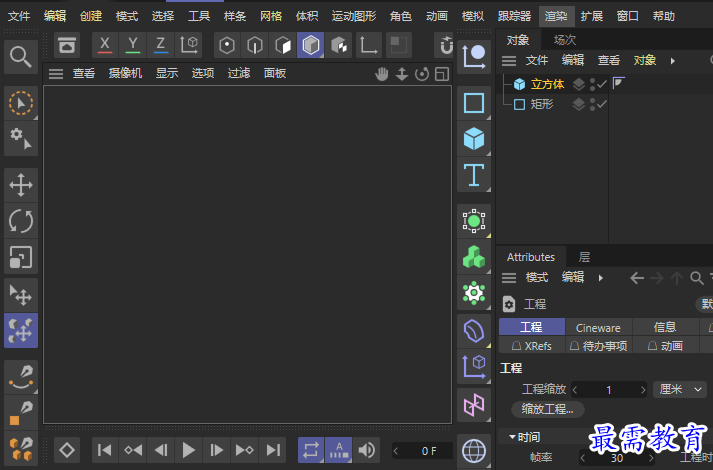Open the 运动图形 menu
This screenshot has width=713, height=470.
[x=354, y=17]
